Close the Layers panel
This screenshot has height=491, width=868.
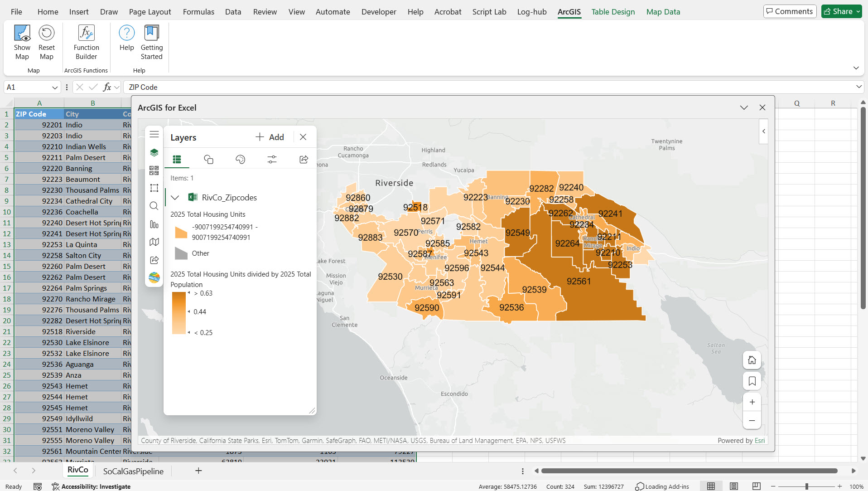pyautogui.click(x=303, y=137)
